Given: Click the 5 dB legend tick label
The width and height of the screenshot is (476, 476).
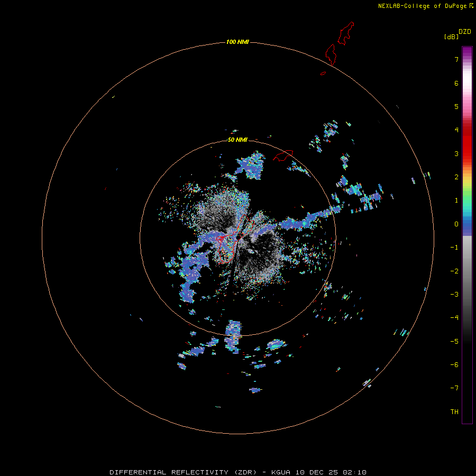Looking at the screenshot, I should (x=456, y=106).
